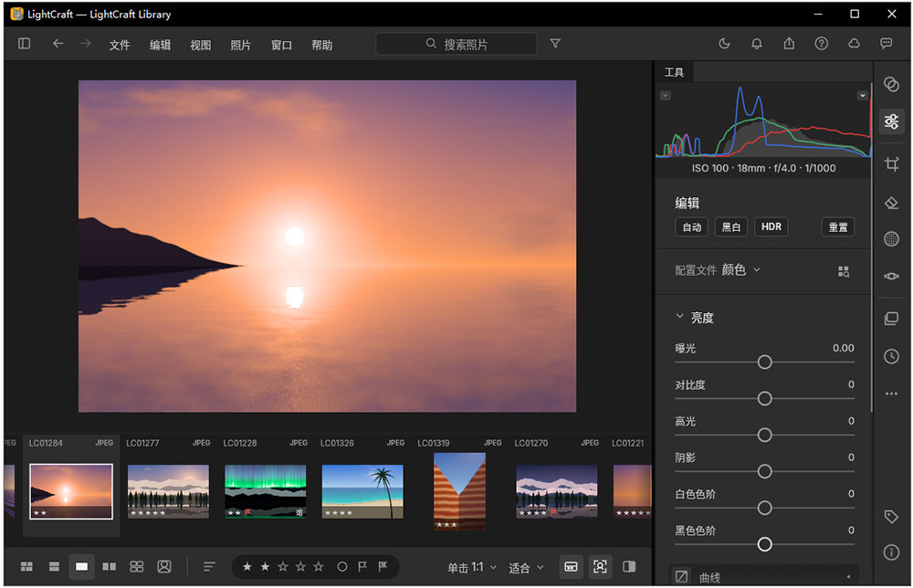The height and width of the screenshot is (588, 913).
Task: Open more tools ellipsis
Action: [891, 394]
